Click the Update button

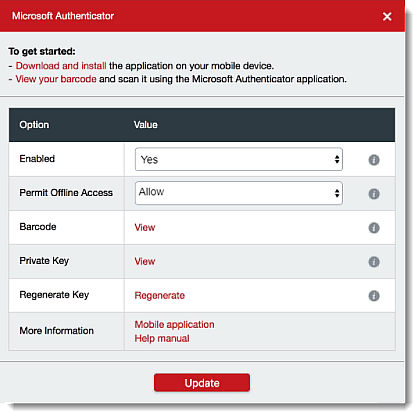click(x=202, y=383)
